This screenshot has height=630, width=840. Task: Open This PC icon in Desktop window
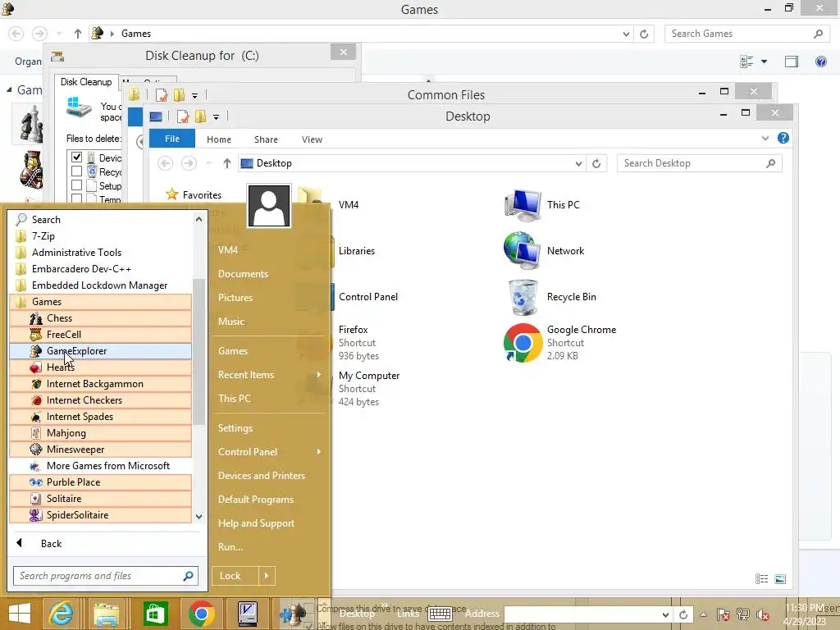(x=542, y=204)
